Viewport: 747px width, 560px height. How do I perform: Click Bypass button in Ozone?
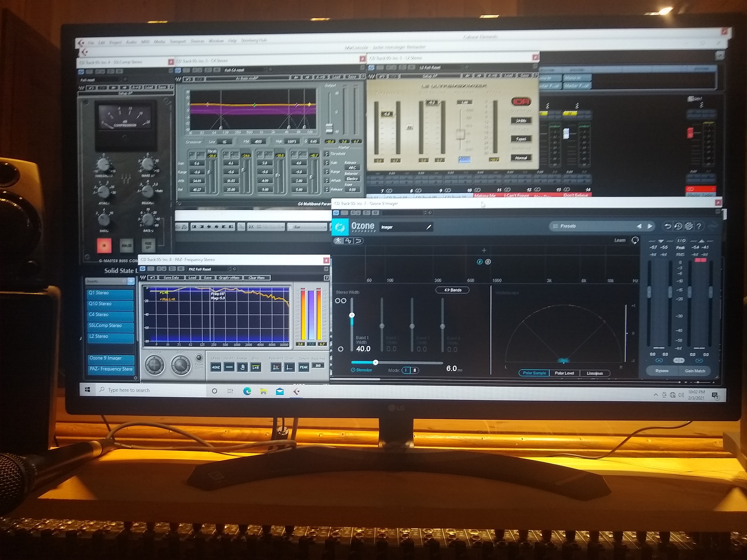[662, 371]
